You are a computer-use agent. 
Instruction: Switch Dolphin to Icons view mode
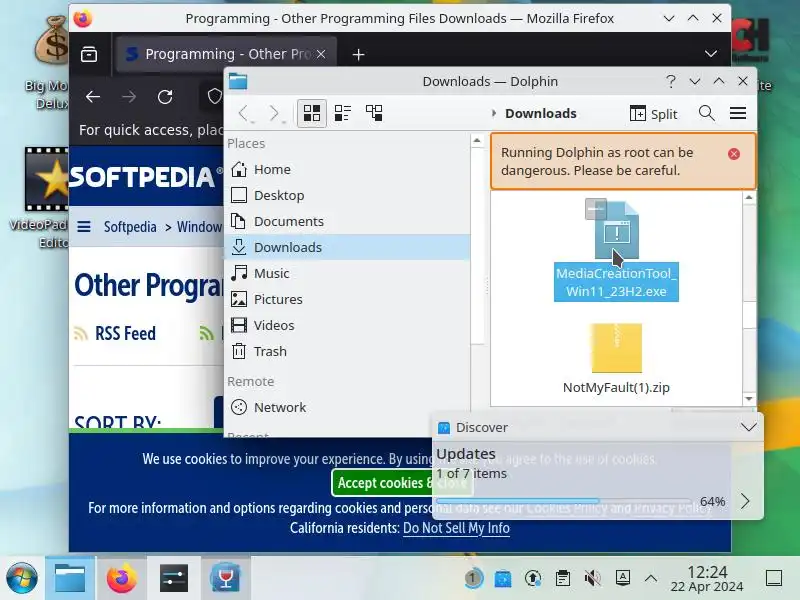[x=312, y=113]
